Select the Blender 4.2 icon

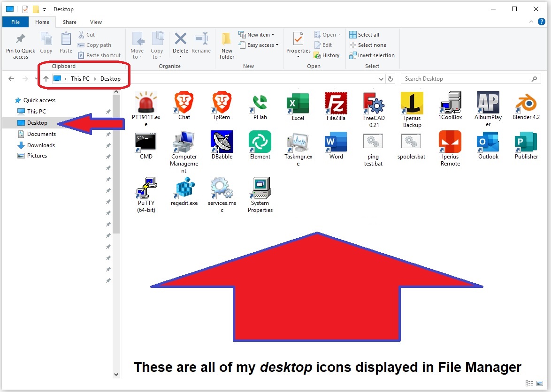coord(526,103)
